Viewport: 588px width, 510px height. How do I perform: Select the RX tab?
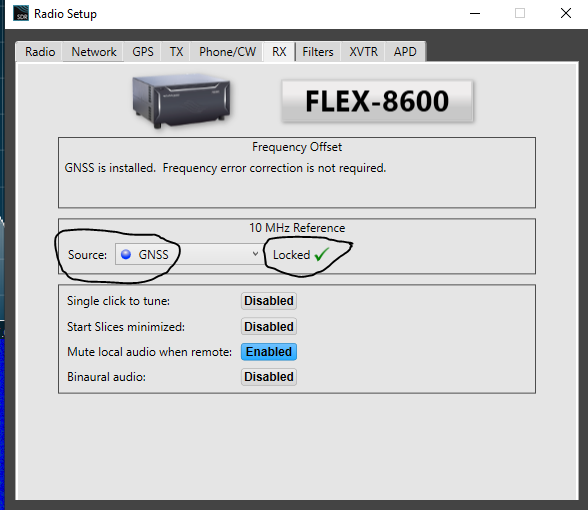279,52
